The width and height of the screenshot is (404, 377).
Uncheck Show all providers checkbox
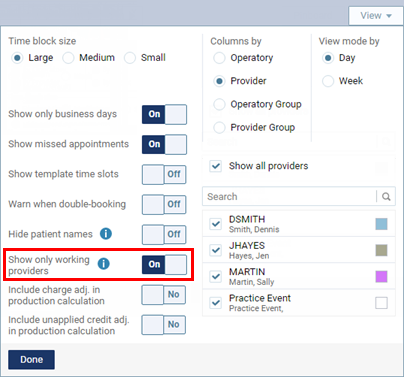pyautogui.click(x=216, y=166)
